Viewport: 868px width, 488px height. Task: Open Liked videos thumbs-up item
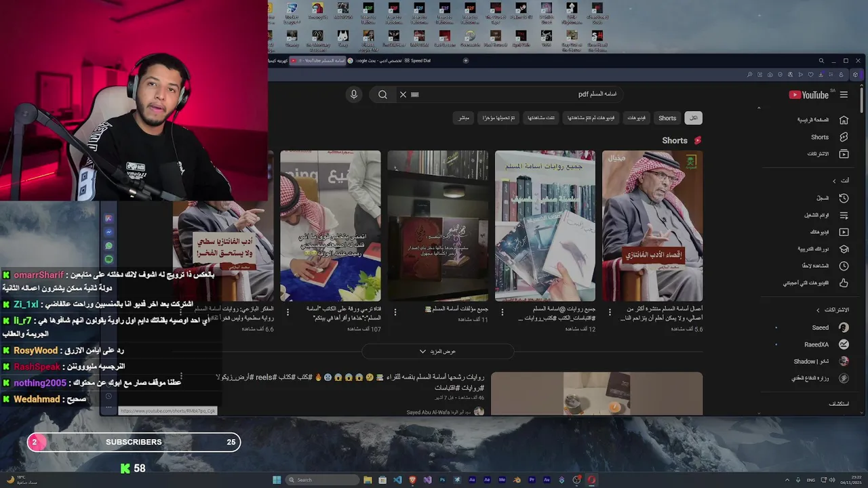tap(844, 283)
